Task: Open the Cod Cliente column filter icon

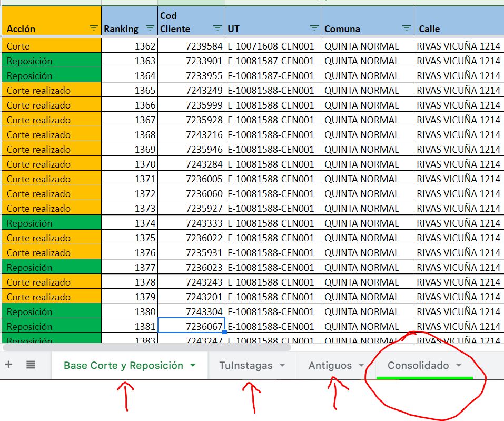Action: [218, 28]
